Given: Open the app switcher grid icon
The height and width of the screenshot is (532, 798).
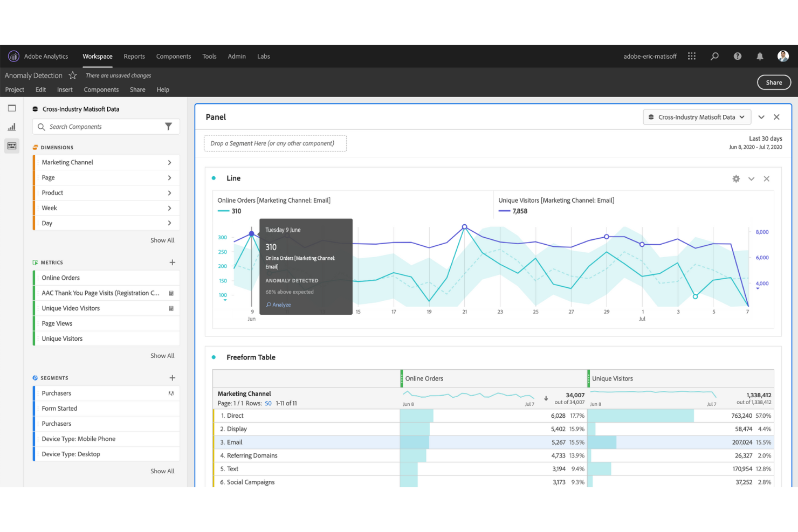Looking at the screenshot, I should 692,56.
